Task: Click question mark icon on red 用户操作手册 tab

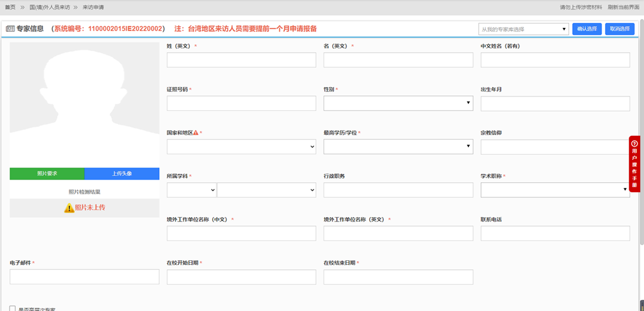Action: click(634, 143)
